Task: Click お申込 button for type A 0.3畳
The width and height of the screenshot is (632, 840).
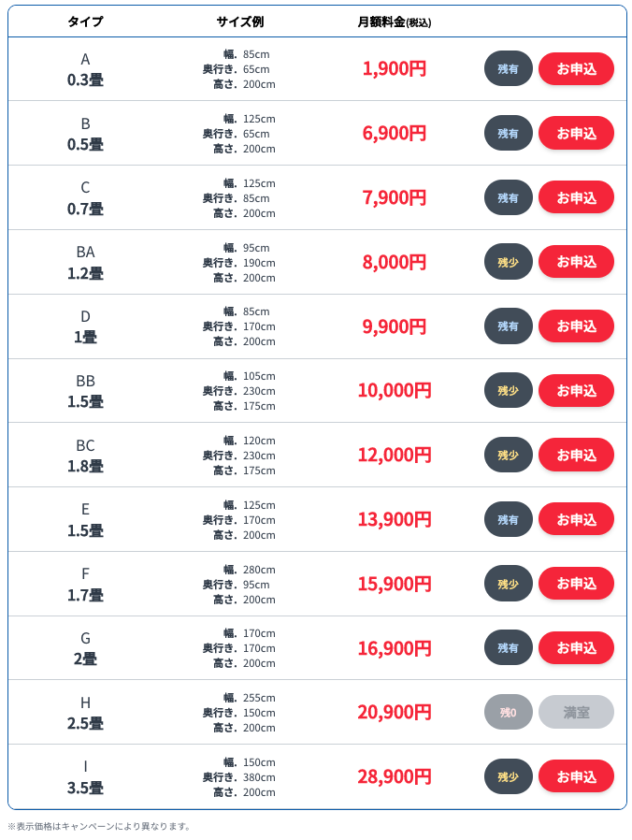Action: (x=576, y=69)
